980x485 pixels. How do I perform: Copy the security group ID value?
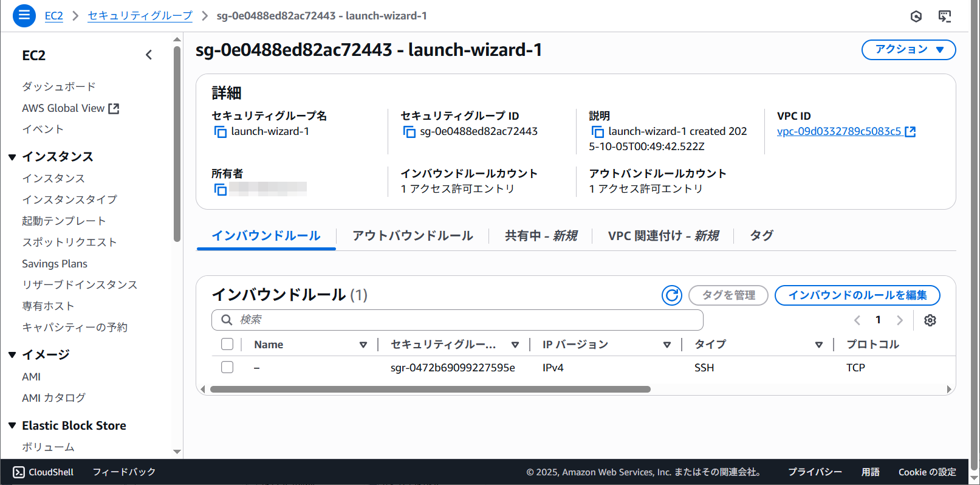(x=409, y=132)
